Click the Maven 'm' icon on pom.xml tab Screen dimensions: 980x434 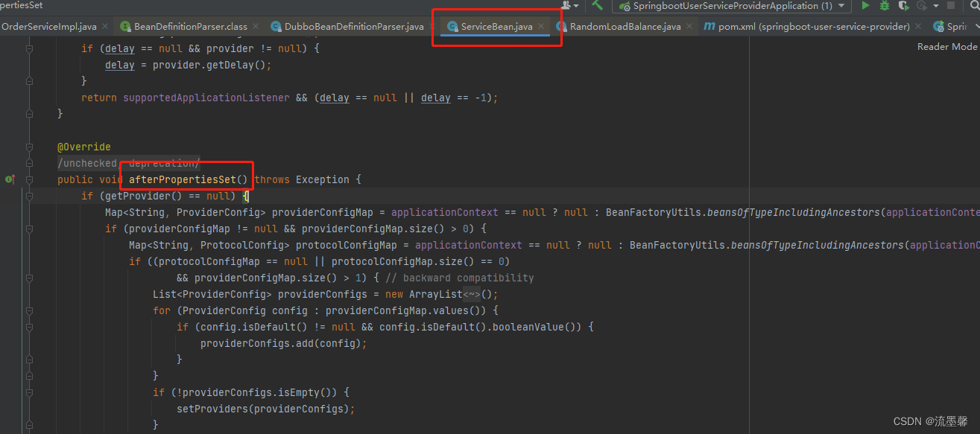709,27
